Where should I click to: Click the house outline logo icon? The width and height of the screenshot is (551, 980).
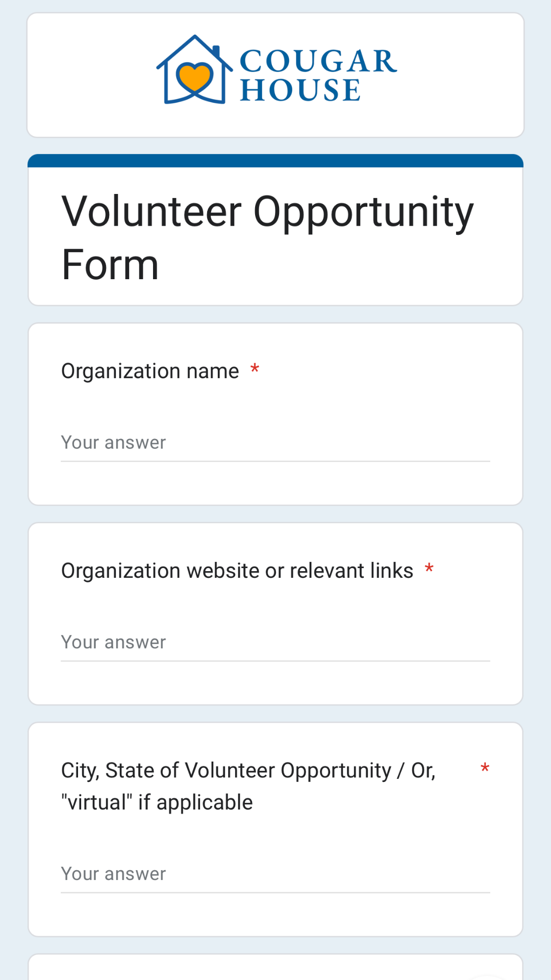pos(194,70)
